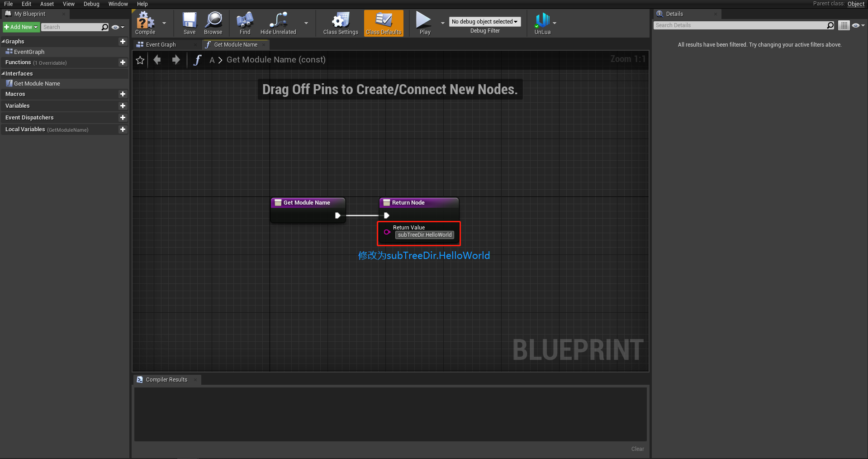Open the View menu
This screenshot has width=868, height=459.
click(x=69, y=4)
